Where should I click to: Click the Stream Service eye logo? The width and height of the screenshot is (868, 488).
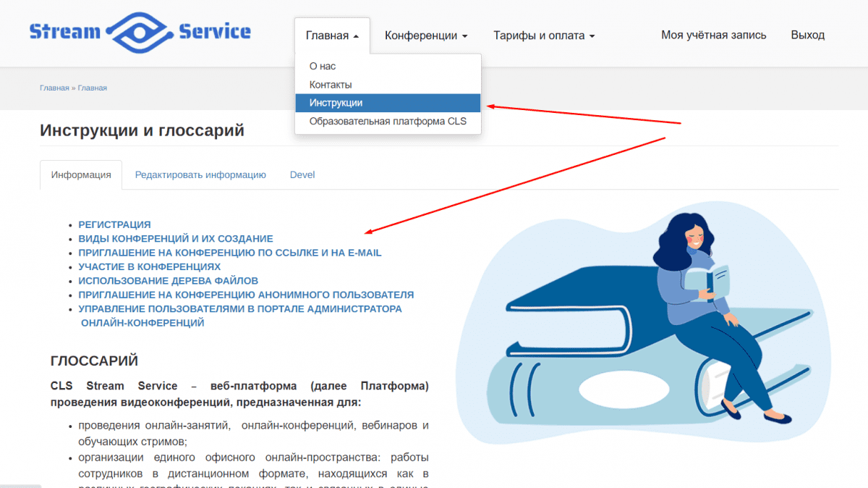pos(140,33)
